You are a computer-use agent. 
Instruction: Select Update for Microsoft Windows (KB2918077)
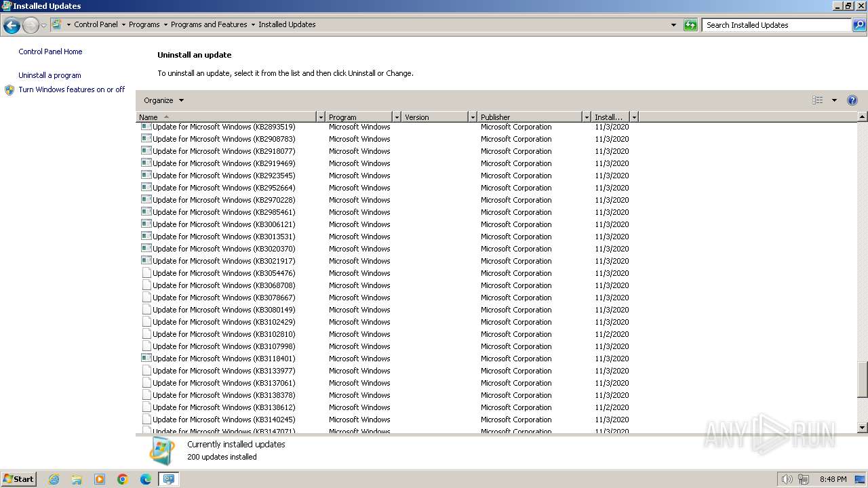[x=224, y=151]
